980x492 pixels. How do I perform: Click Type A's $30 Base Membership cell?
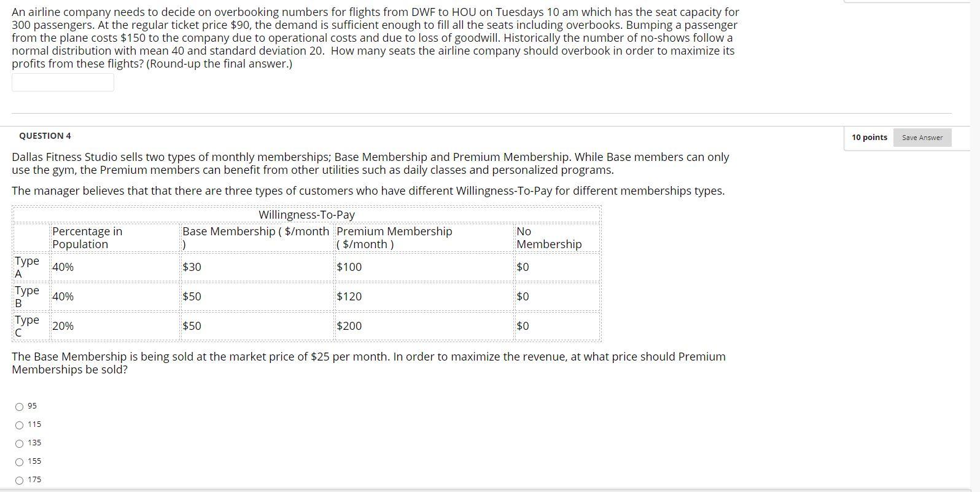192,267
